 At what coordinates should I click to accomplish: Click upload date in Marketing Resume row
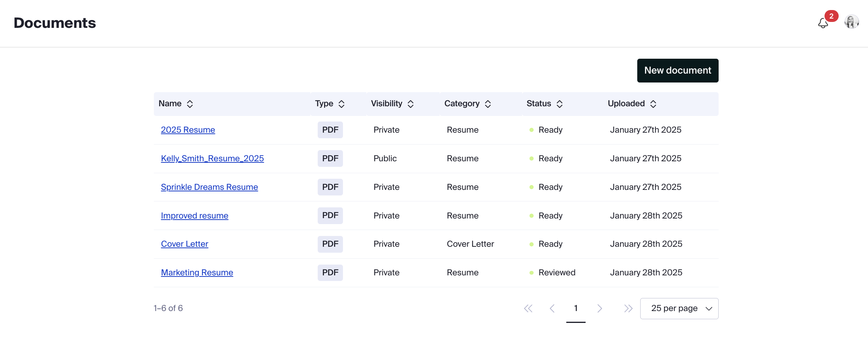coord(646,273)
